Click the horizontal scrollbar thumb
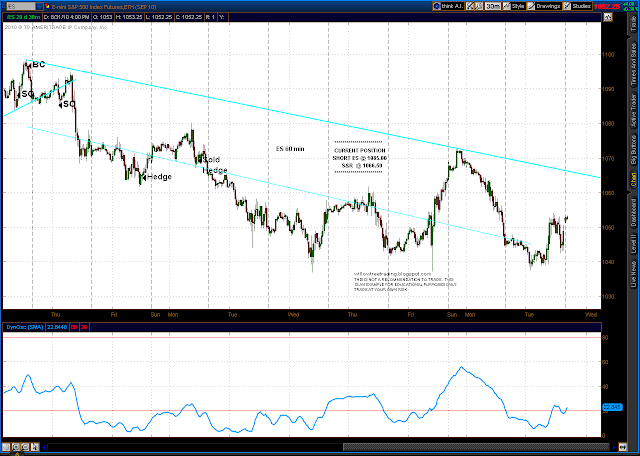The height and width of the screenshot is (456, 640). [478, 447]
